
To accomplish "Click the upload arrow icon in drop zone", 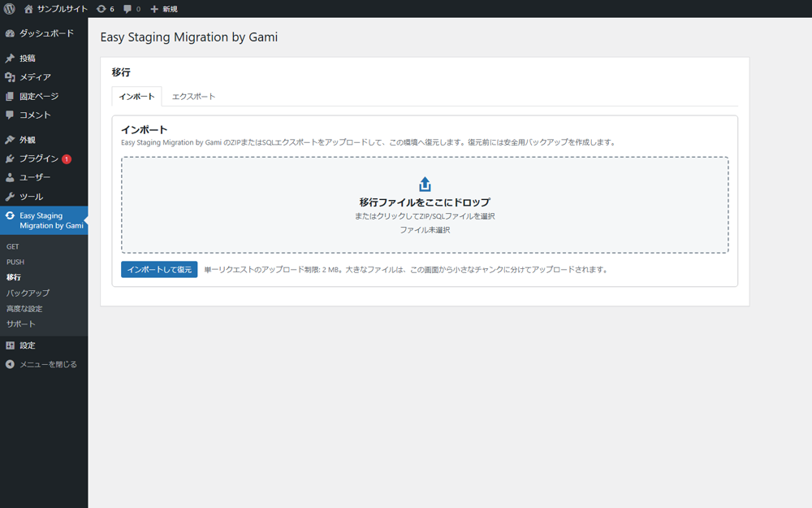I will pyautogui.click(x=425, y=184).
